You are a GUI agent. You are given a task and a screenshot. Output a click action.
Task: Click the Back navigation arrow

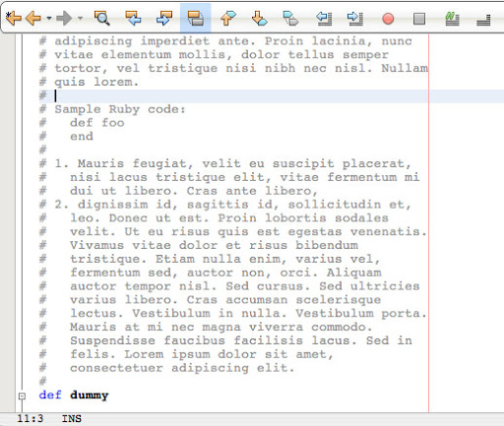tap(32, 18)
